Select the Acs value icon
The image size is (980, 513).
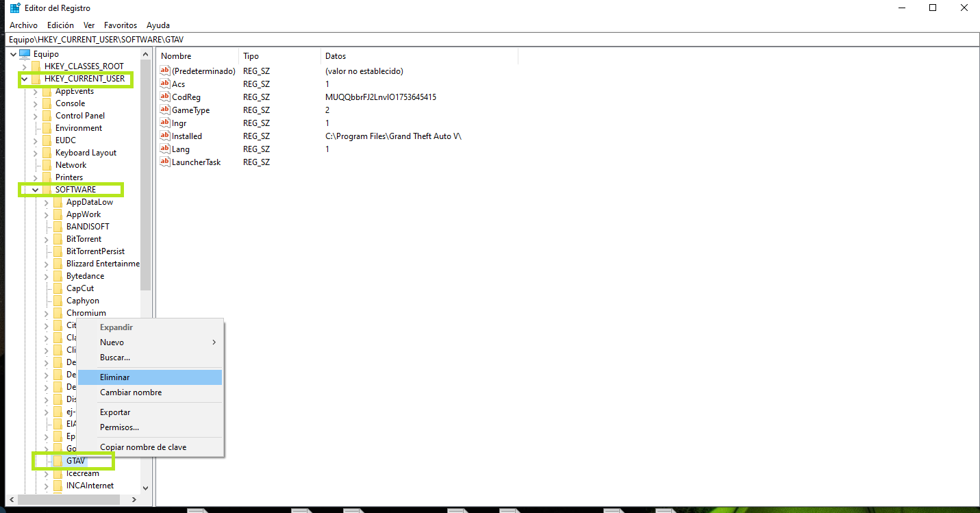click(164, 84)
